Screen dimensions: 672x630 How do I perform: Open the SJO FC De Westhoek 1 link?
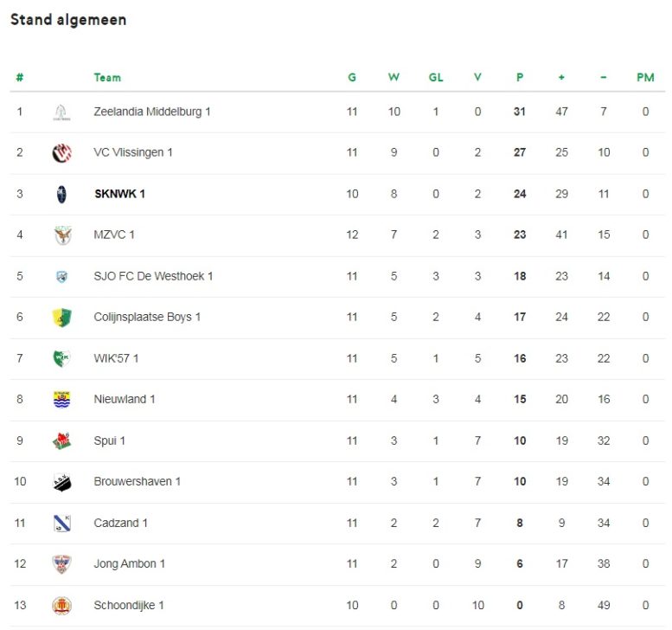(153, 276)
